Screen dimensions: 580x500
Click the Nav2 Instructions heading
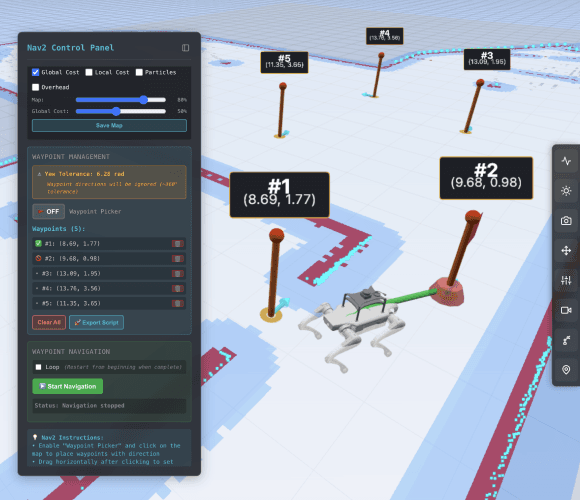[72, 438]
